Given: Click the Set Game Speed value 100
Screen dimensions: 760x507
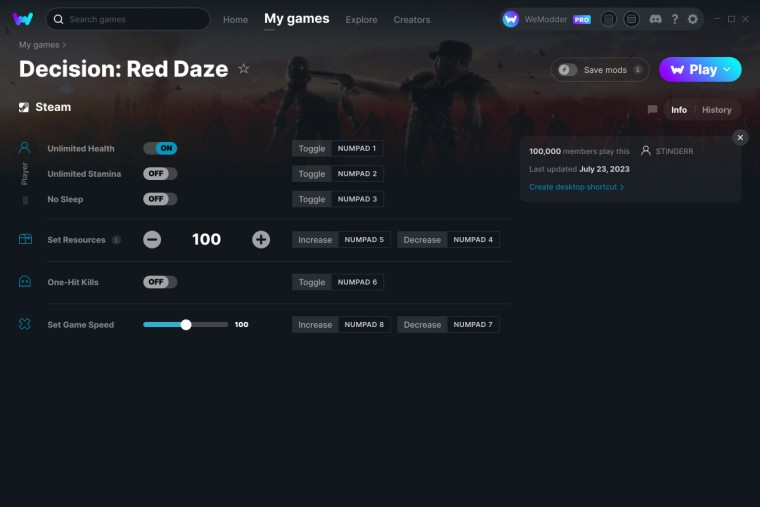Looking at the screenshot, I should [241, 325].
